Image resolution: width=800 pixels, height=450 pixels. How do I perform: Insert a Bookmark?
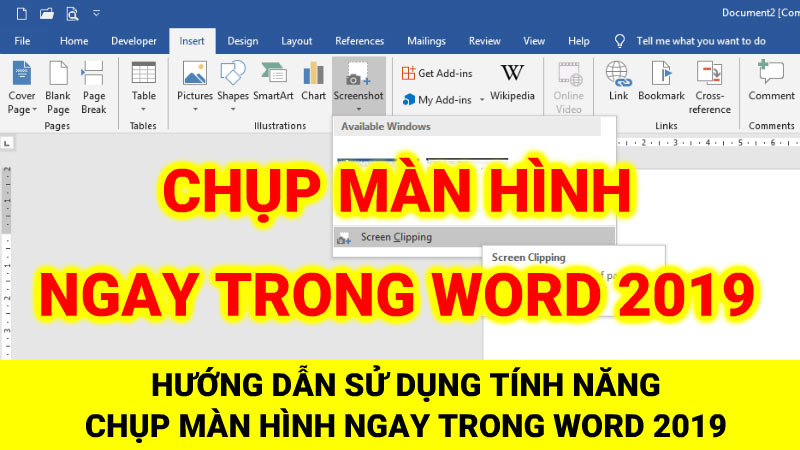click(x=661, y=81)
